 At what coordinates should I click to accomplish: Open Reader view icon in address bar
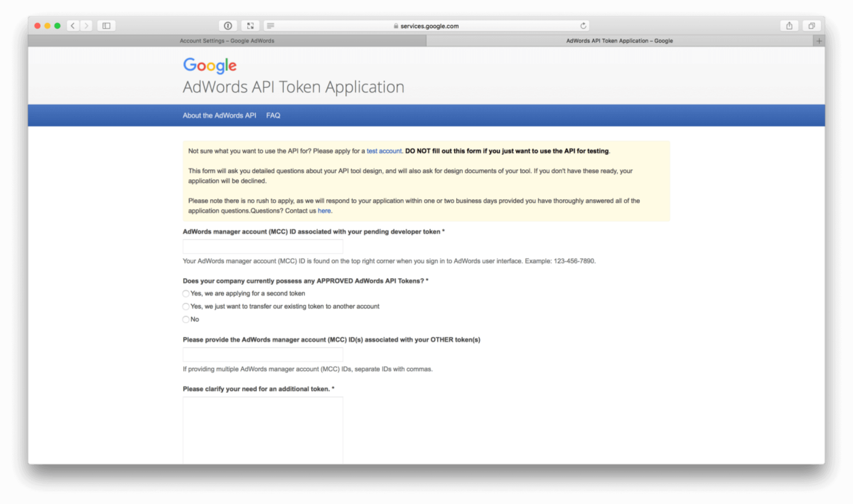coord(270,26)
